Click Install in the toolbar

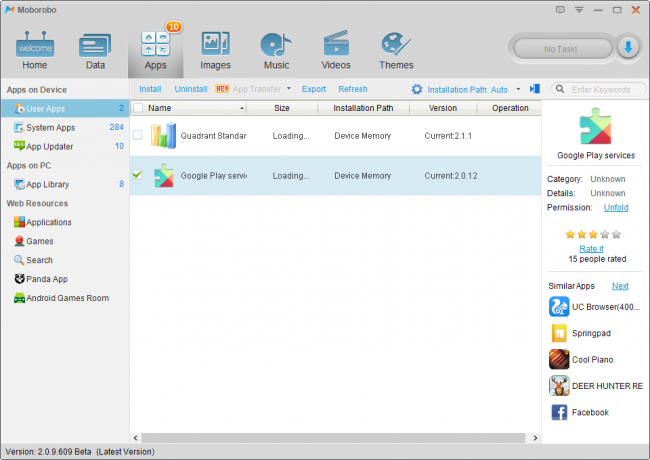coord(150,89)
